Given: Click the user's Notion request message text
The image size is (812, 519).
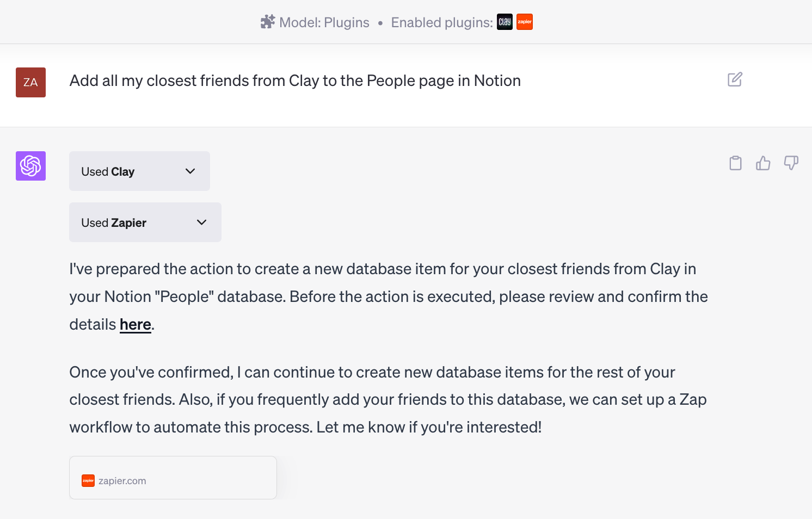Looking at the screenshot, I should tap(295, 81).
